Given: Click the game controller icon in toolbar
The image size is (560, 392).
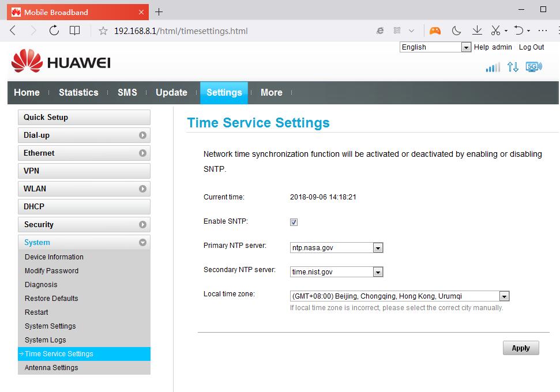Looking at the screenshot, I should pyautogui.click(x=434, y=31).
